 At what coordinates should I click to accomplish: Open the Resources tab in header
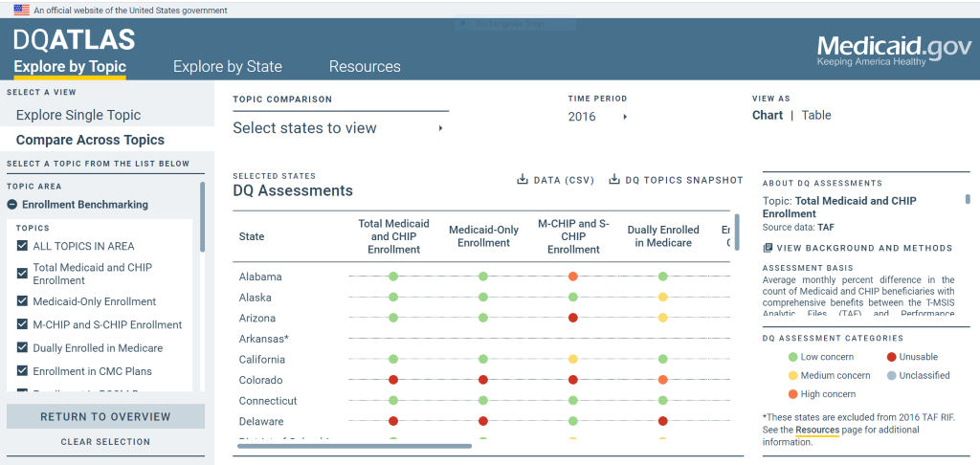pyautogui.click(x=365, y=67)
